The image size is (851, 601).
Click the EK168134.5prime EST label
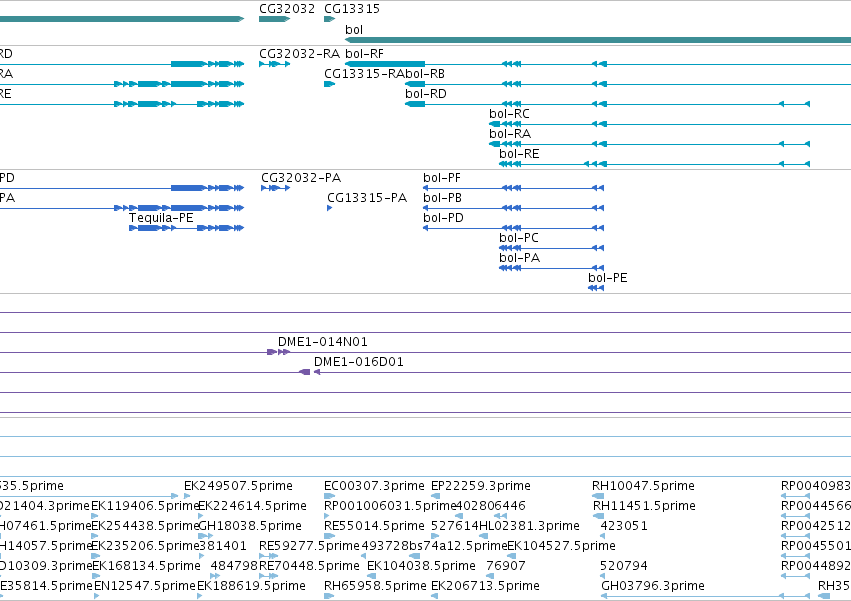tap(147, 566)
